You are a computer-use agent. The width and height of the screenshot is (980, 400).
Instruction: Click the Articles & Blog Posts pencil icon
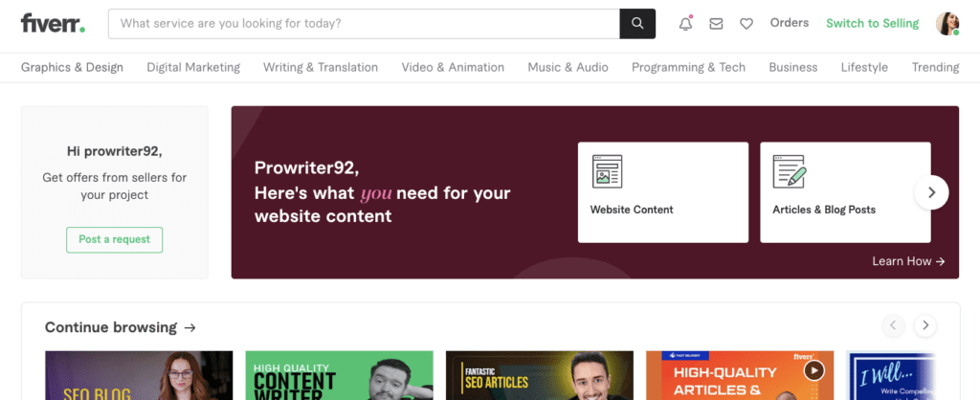(x=790, y=171)
